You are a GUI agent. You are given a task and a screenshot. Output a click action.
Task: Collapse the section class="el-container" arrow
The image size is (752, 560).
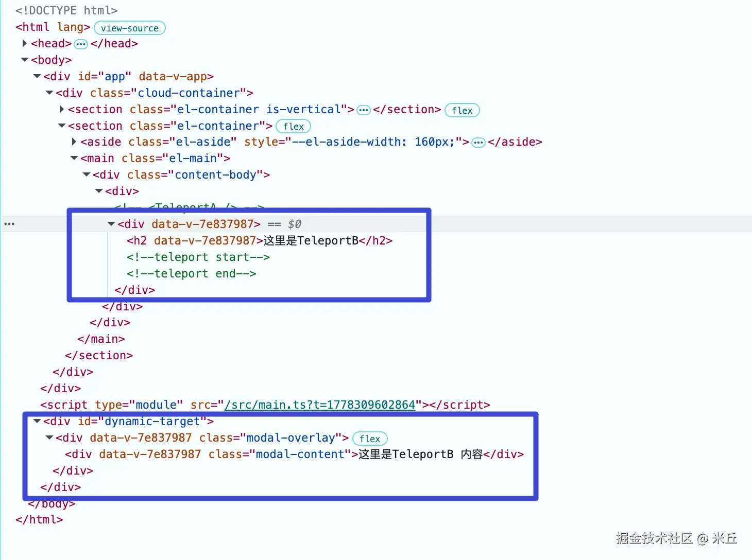[62, 126]
